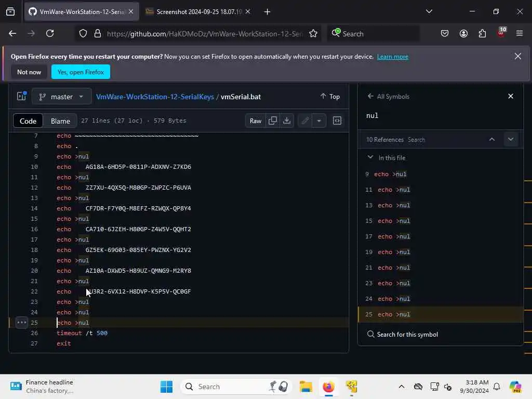Screen dimensions: 532x399
Task: Click the Raw button
Action: 256,121
